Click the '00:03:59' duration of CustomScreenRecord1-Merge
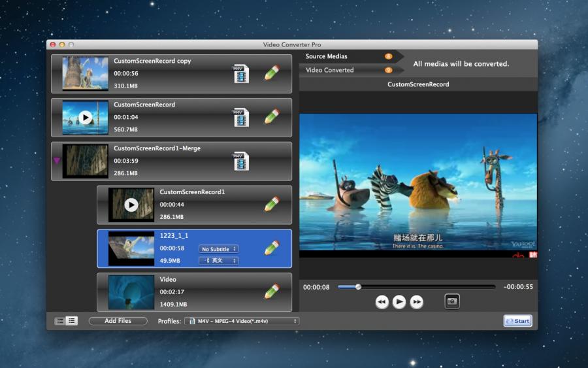588x368 pixels. [x=126, y=161]
